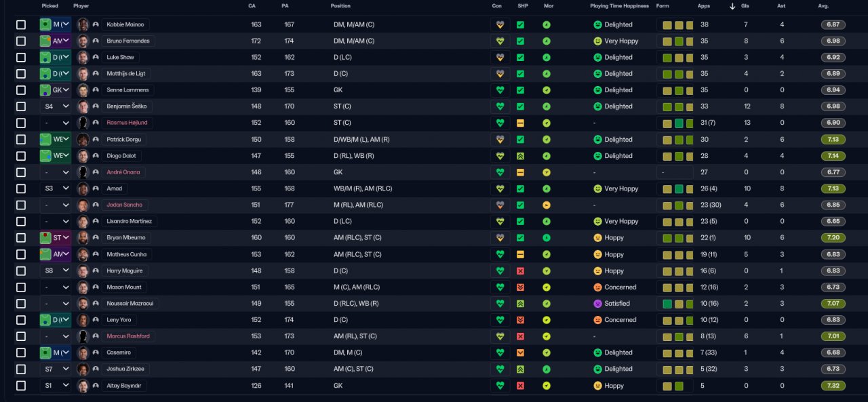Click Amad's face portrait
Screen dimensions: 868x402
click(x=83, y=188)
